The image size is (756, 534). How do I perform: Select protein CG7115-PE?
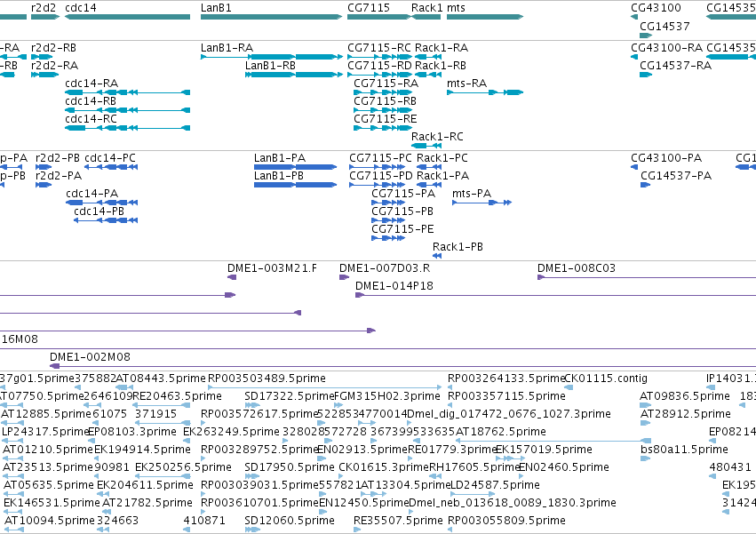pos(388,238)
